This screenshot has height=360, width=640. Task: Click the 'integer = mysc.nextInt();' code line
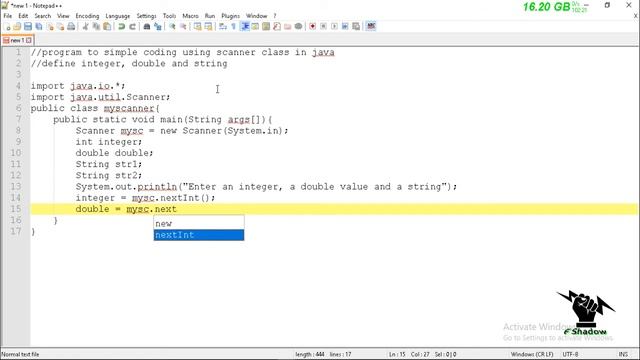pos(145,198)
